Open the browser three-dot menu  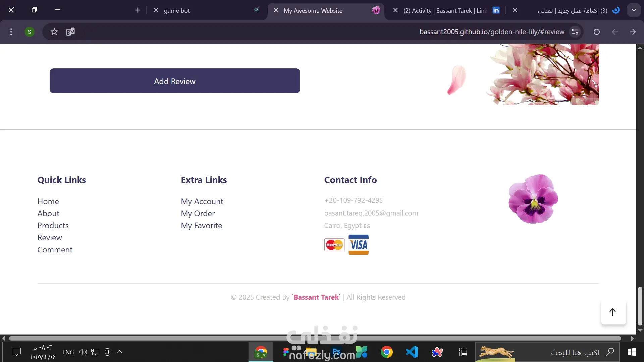(x=11, y=32)
